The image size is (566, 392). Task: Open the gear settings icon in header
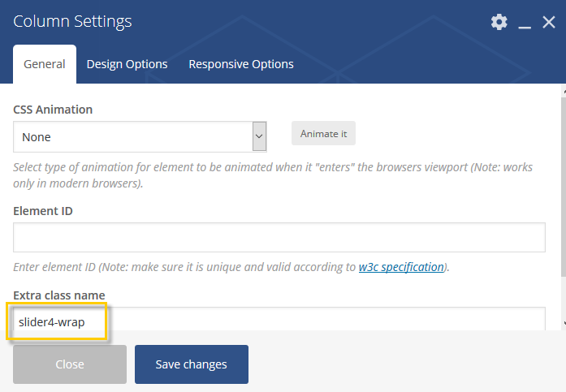[x=499, y=22]
